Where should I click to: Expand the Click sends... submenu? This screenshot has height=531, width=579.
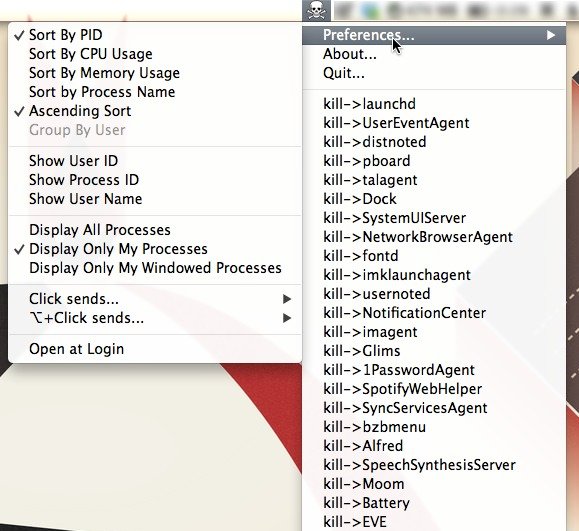coord(155,299)
